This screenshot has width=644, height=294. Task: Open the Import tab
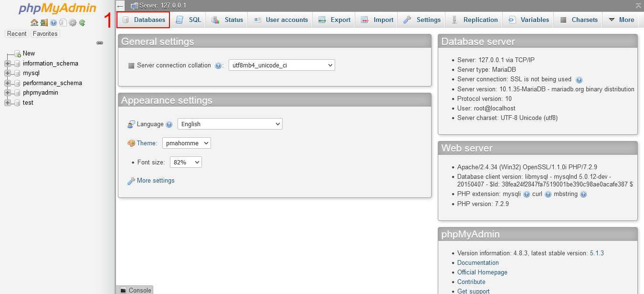click(x=377, y=20)
